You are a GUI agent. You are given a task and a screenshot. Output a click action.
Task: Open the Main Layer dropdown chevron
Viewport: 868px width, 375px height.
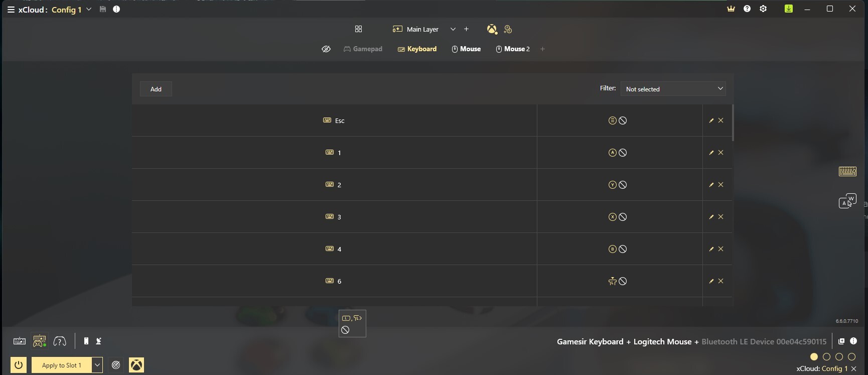tap(453, 29)
